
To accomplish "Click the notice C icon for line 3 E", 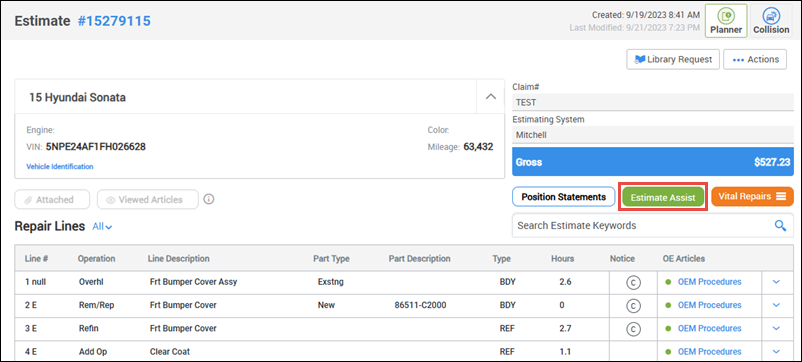I will click(x=633, y=329).
